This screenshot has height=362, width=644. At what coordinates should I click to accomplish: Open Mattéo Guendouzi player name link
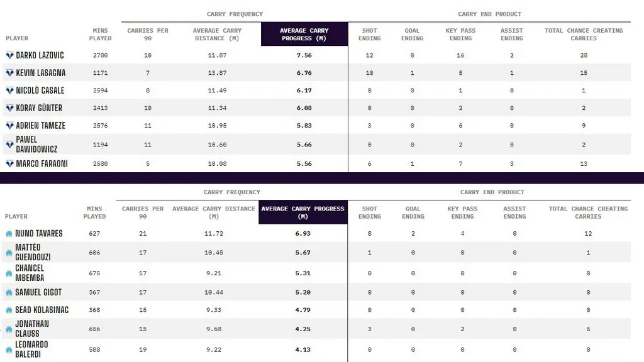point(33,253)
